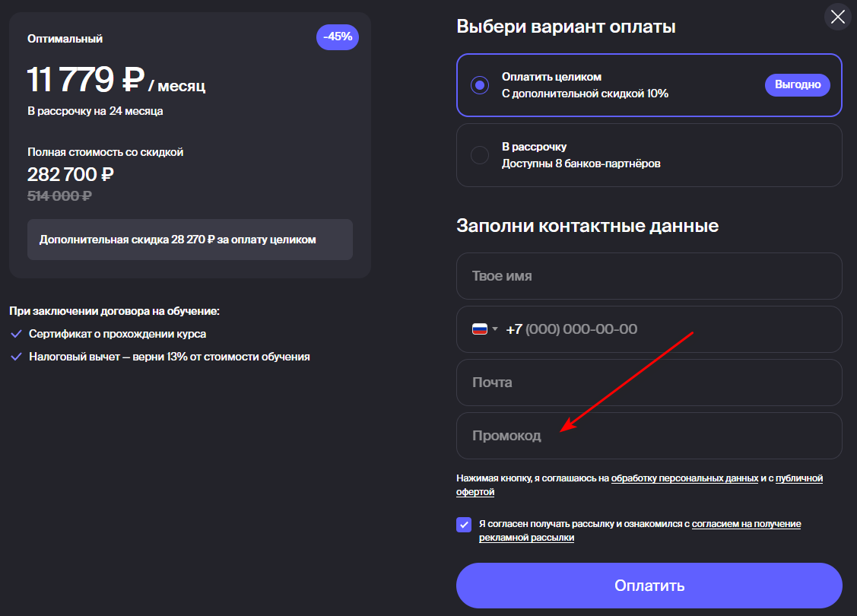Viewport: 857px width, 616px height.
Task: Open the phone country code dropdown arrow
Action: pyautogui.click(x=495, y=329)
